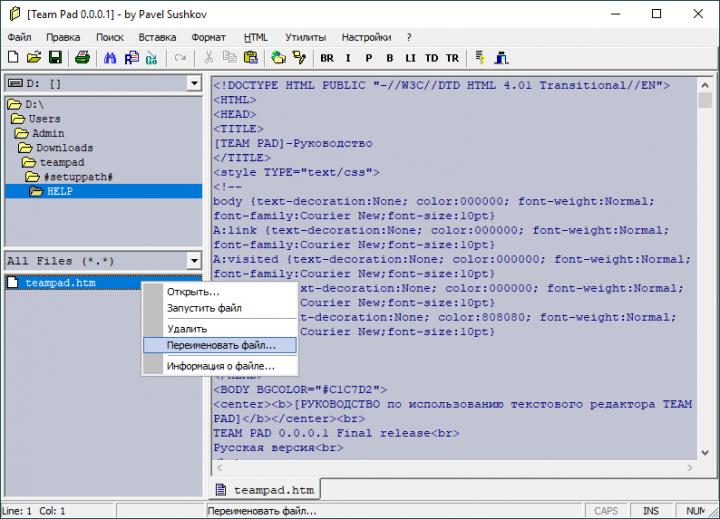This screenshot has width=720, height=519.
Task: Open the Файл menu
Action: (x=19, y=37)
